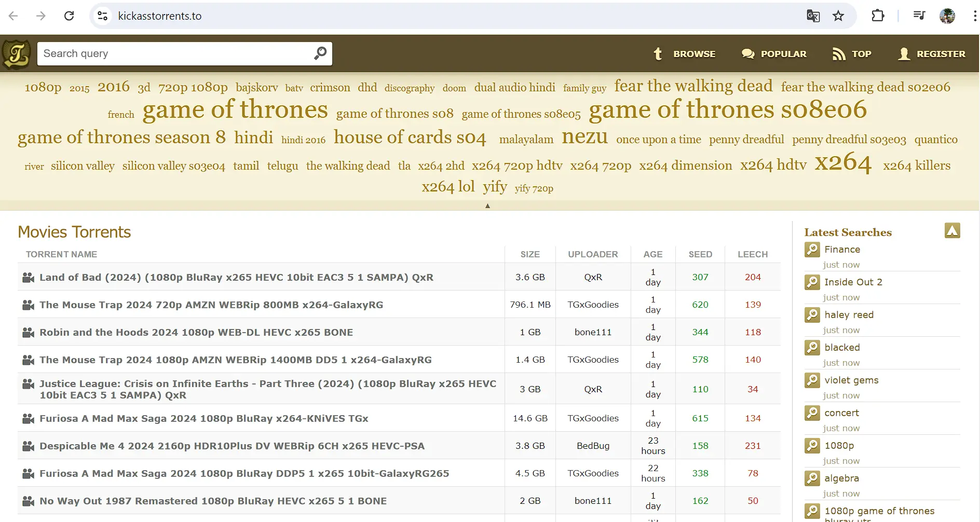Viewport: 980px width, 522px height.
Task: Click uploader bone111 in Robin row
Action: tap(593, 333)
